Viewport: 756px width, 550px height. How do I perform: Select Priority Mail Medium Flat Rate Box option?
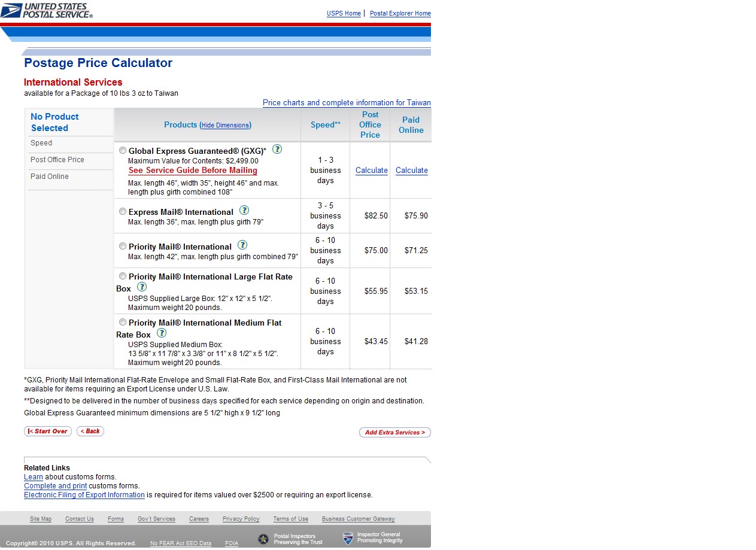[123, 322]
